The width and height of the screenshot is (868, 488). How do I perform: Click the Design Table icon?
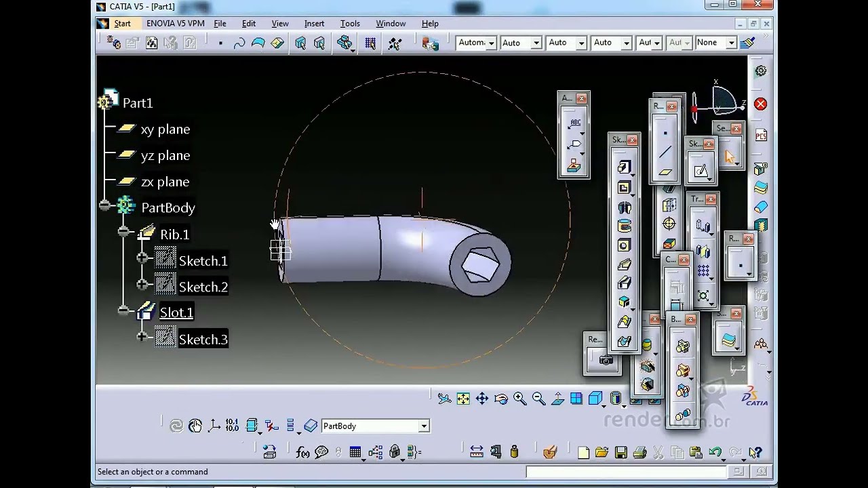coord(355,452)
